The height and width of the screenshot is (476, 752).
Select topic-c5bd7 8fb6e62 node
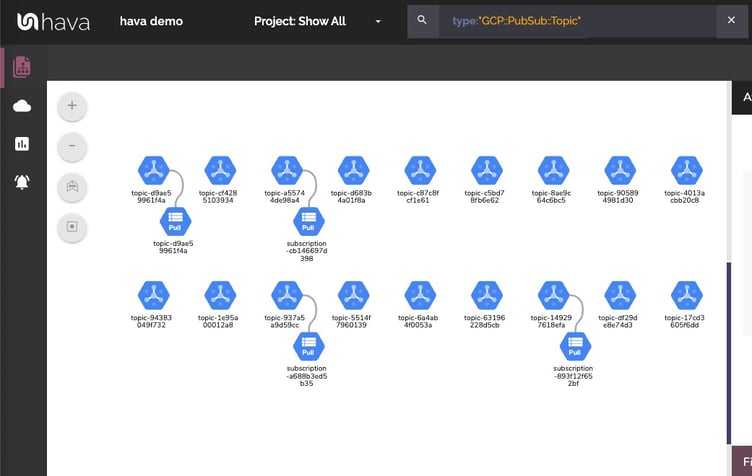tap(487, 170)
